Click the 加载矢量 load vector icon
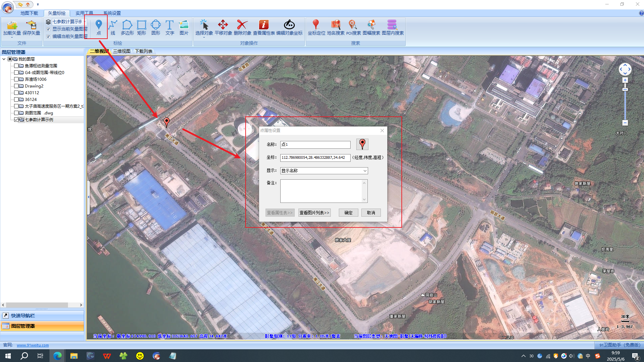 (12, 28)
